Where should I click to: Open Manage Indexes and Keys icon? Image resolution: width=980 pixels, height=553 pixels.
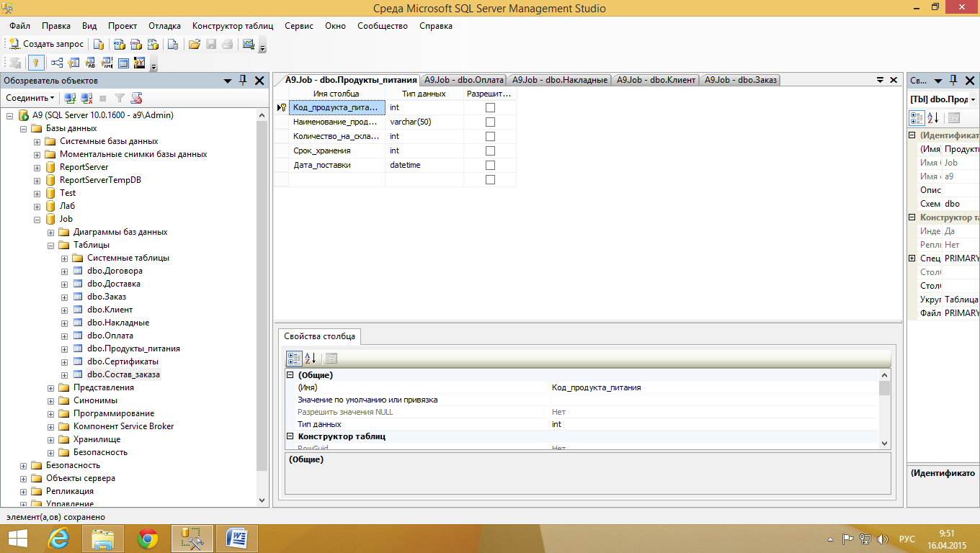[73, 63]
